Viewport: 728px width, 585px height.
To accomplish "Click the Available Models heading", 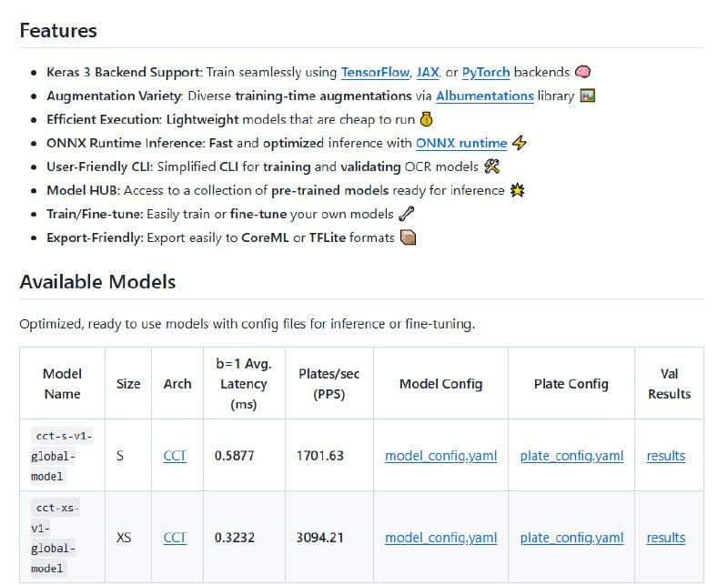I will [97, 281].
